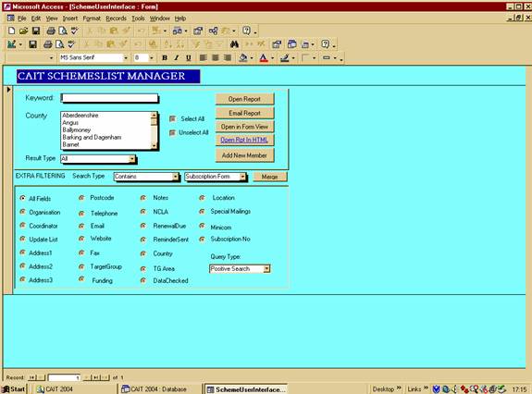Select the Postcode radio button
Screen dimensions: 532x394
coord(81,198)
